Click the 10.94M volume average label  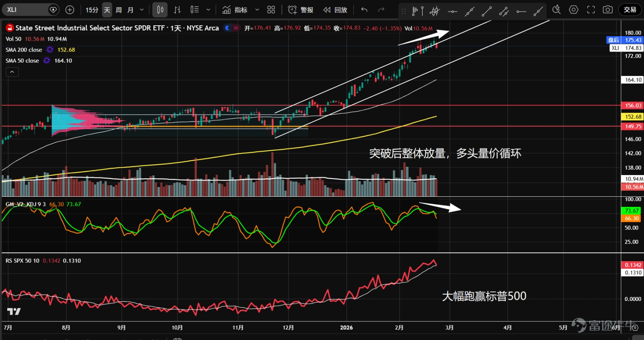tap(633, 179)
